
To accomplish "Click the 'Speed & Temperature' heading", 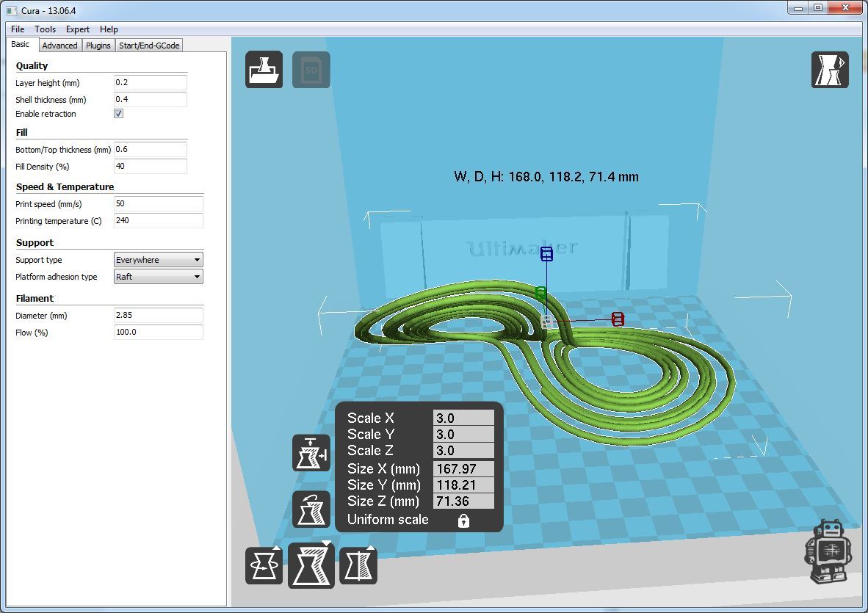I will point(65,187).
